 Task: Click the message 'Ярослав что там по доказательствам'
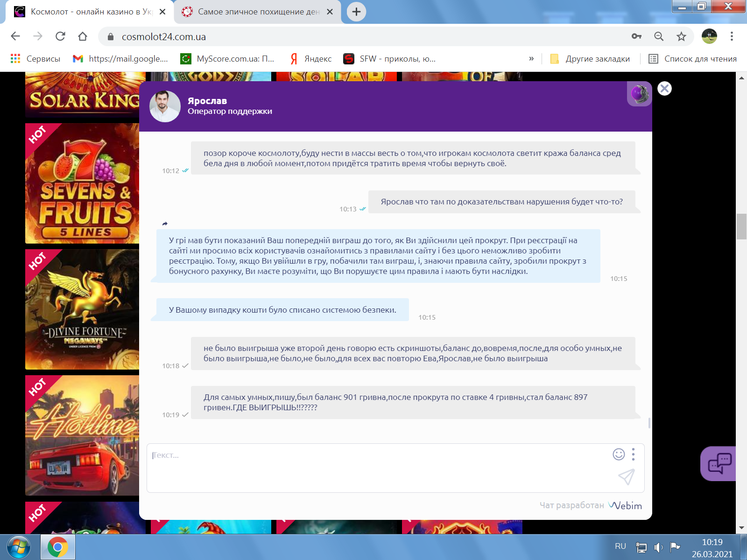tap(502, 202)
